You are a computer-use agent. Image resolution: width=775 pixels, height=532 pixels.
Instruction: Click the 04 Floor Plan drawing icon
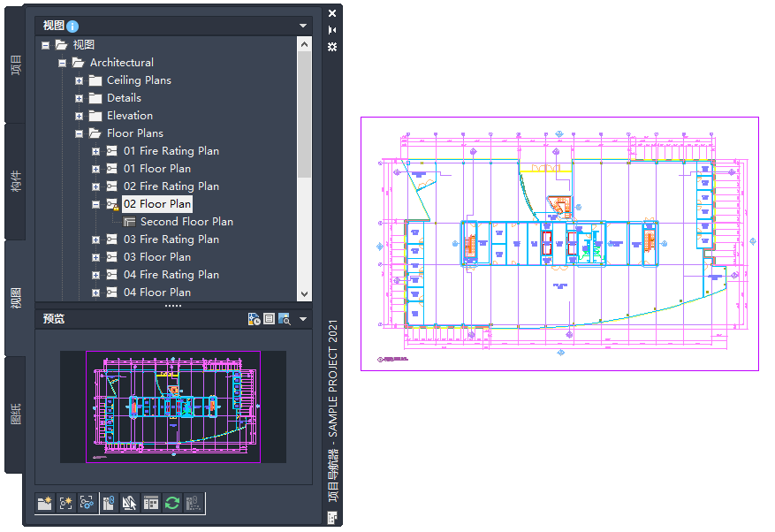coord(112,293)
